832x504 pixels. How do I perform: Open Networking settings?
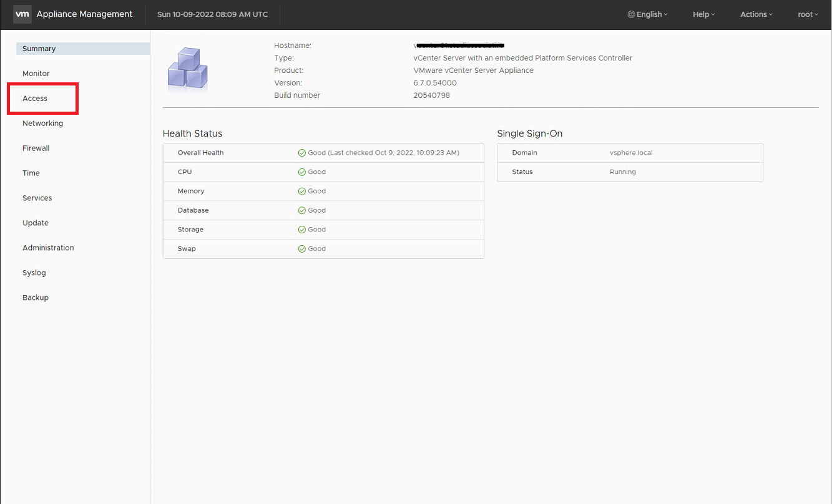coord(43,124)
